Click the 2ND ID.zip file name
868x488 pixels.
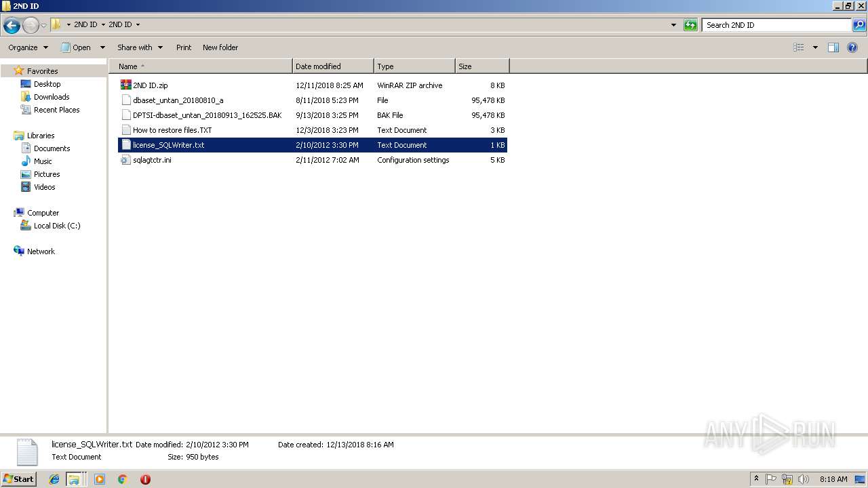150,85
